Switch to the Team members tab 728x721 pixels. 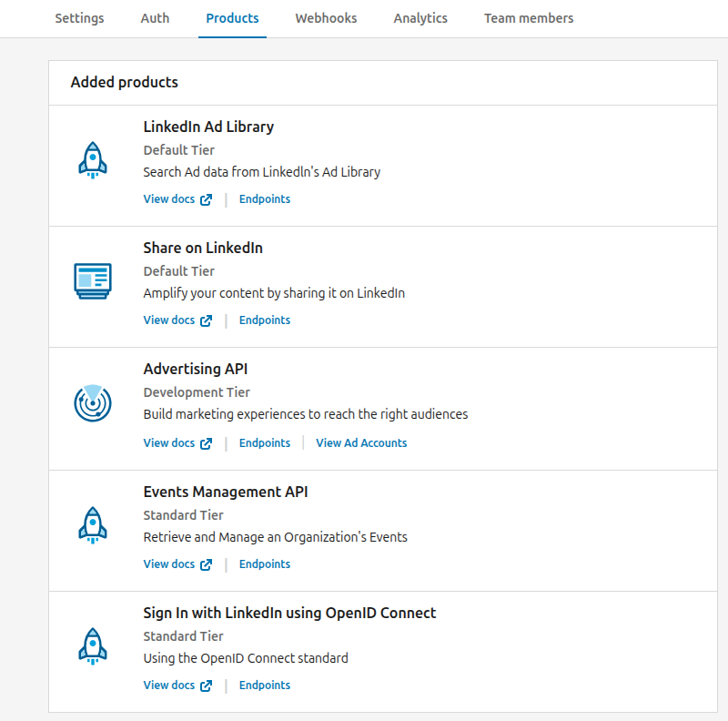[529, 18]
